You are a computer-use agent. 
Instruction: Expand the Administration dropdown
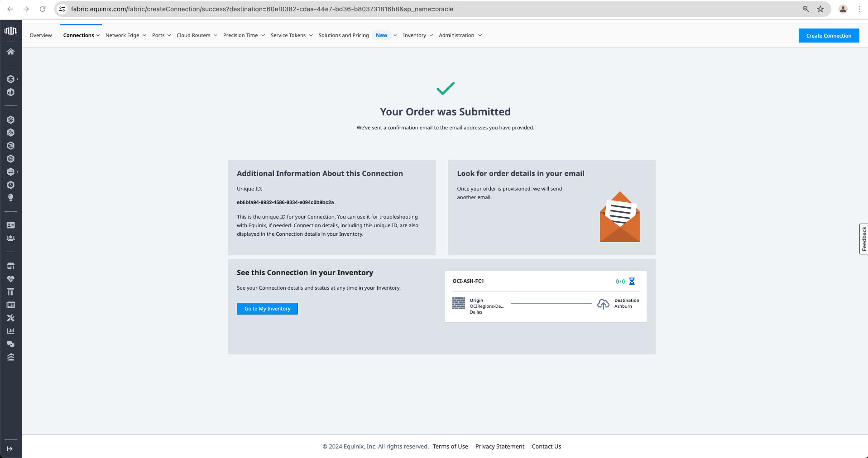pyautogui.click(x=460, y=35)
